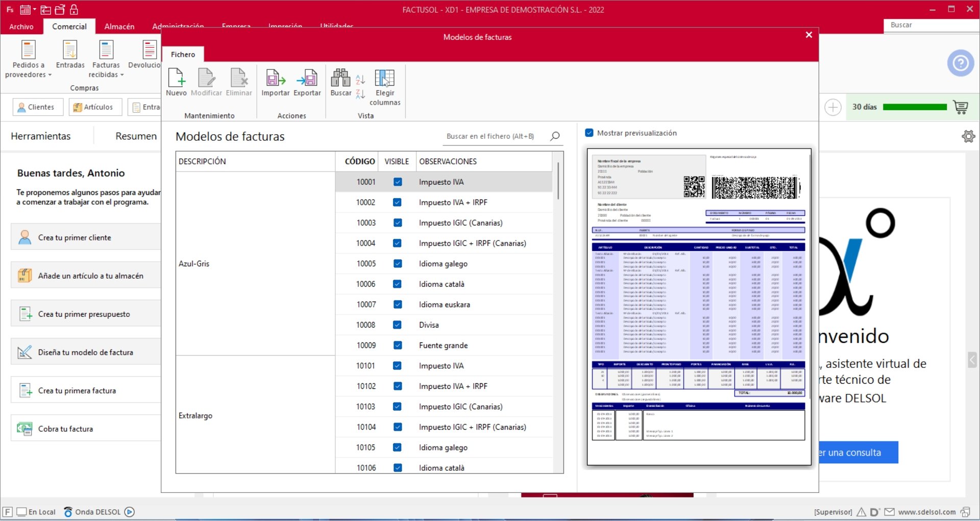Click the Exportar icon
The width and height of the screenshot is (980, 521).
point(307,78)
